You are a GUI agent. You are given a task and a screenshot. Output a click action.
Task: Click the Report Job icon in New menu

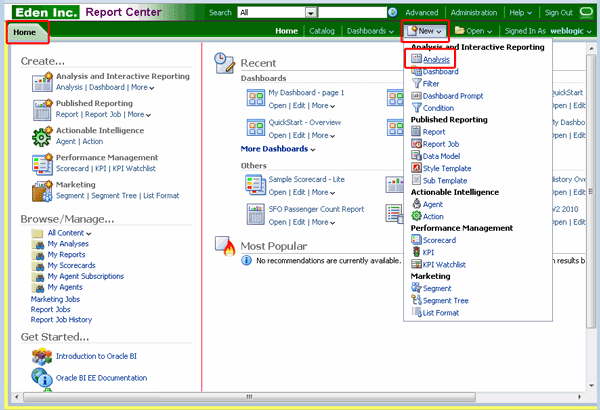416,144
